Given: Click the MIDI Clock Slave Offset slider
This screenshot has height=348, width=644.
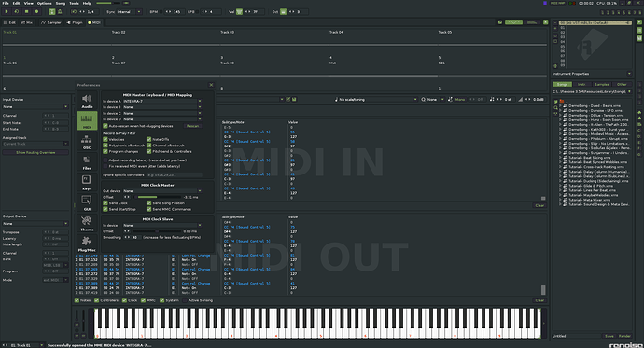Looking at the screenshot, I should point(158,231).
